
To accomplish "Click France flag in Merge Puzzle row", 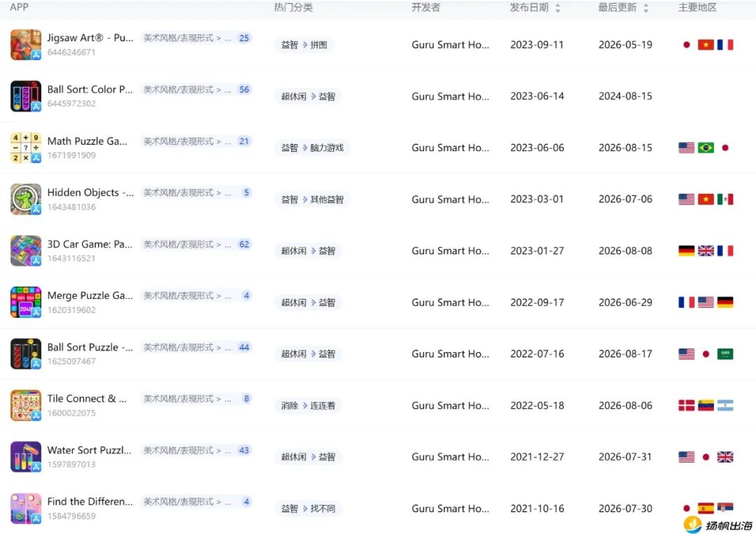I will 687,302.
